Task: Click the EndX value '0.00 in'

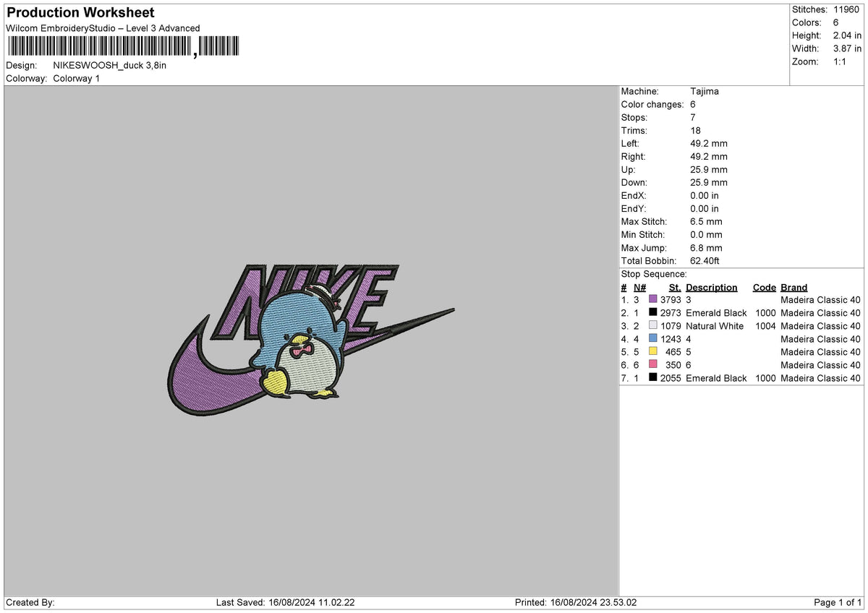Action: coord(705,195)
